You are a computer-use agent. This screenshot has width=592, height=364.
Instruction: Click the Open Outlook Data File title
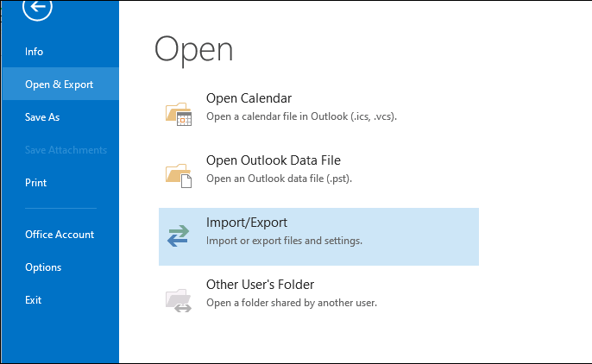click(274, 160)
